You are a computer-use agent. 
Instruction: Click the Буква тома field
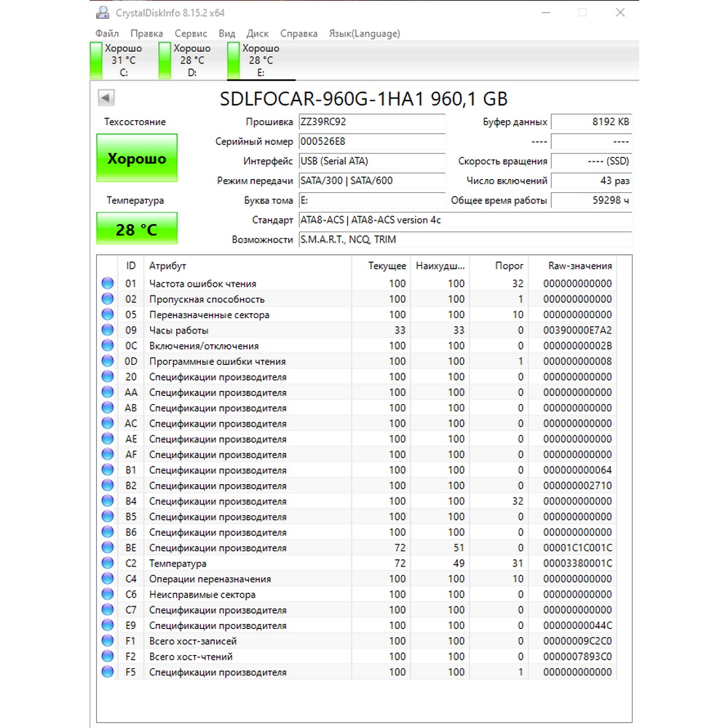pyautogui.click(x=372, y=200)
